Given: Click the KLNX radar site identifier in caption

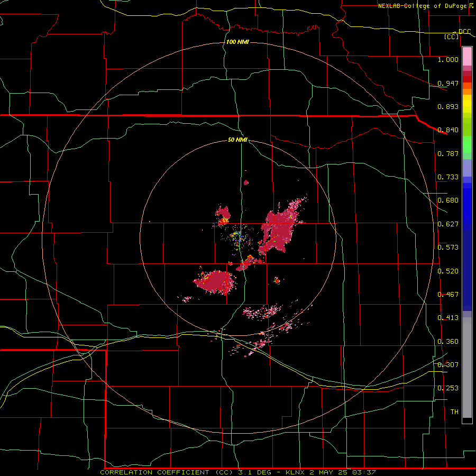Looking at the screenshot, I should coord(296,472).
